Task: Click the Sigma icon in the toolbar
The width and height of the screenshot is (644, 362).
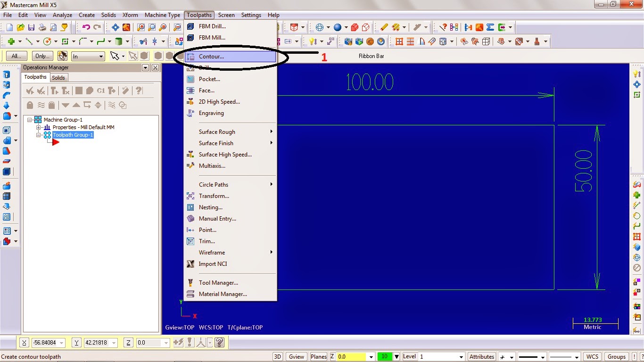Action: point(490,27)
